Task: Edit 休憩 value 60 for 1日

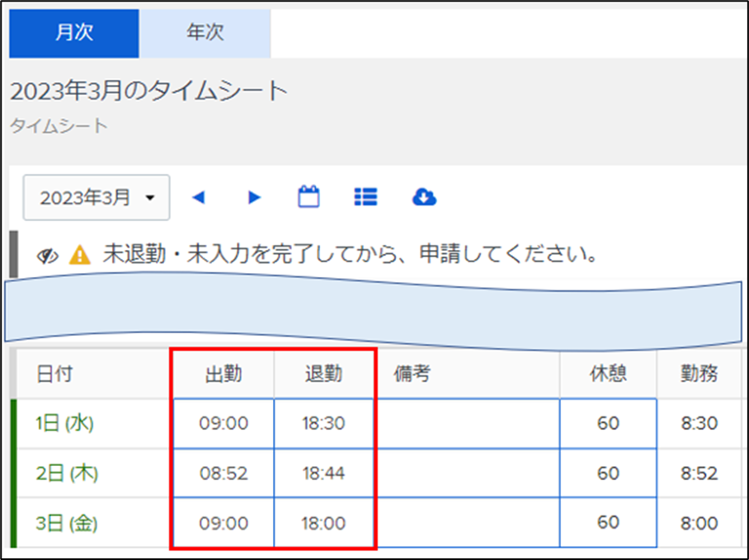Action: [608, 423]
